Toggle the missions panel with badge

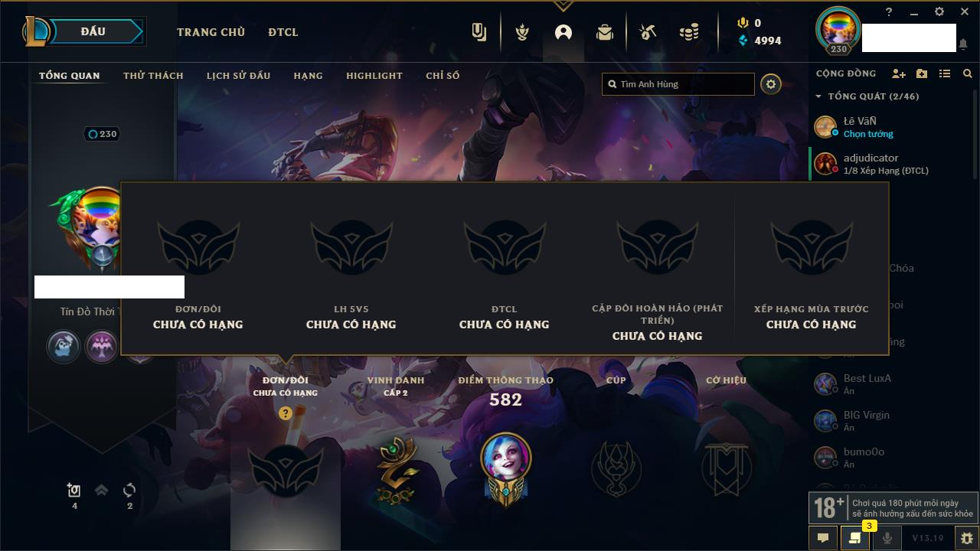(x=855, y=537)
